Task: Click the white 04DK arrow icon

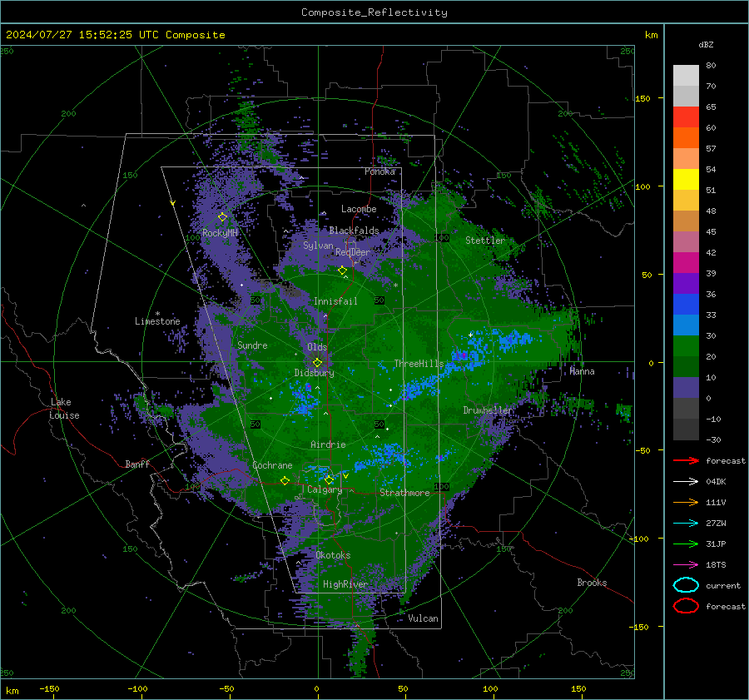Action: (x=686, y=482)
